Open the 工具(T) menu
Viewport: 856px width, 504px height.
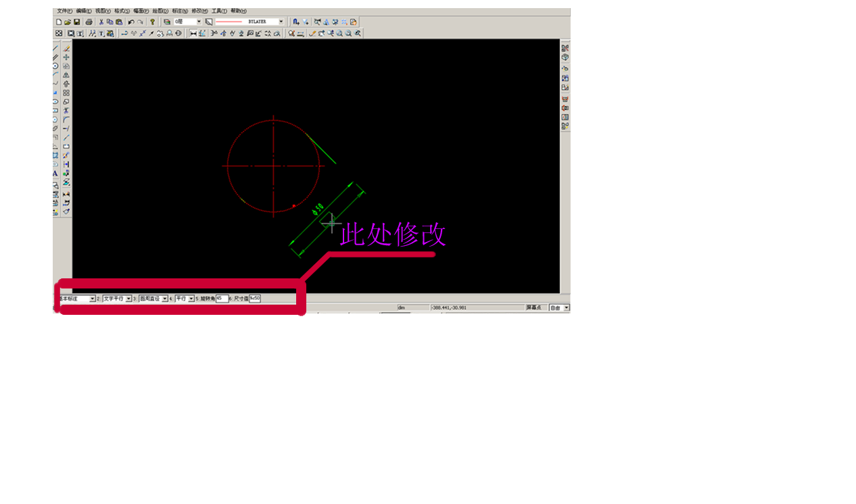[218, 11]
